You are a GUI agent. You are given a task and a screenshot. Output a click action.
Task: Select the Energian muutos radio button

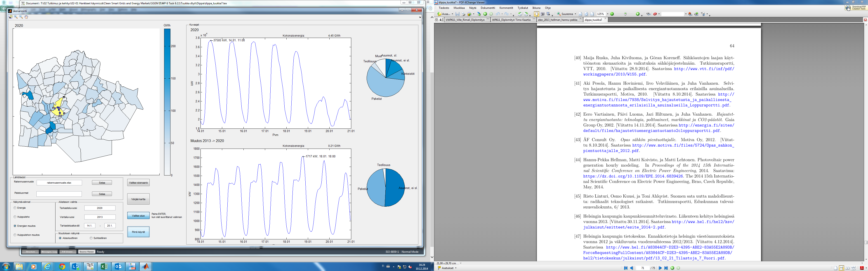(15, 226)
